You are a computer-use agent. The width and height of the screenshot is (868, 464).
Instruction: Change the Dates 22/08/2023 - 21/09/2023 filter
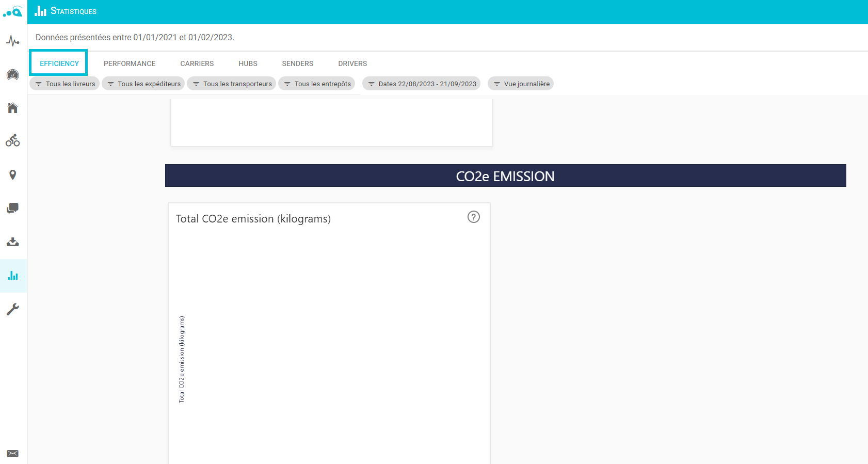pos(421,84)
